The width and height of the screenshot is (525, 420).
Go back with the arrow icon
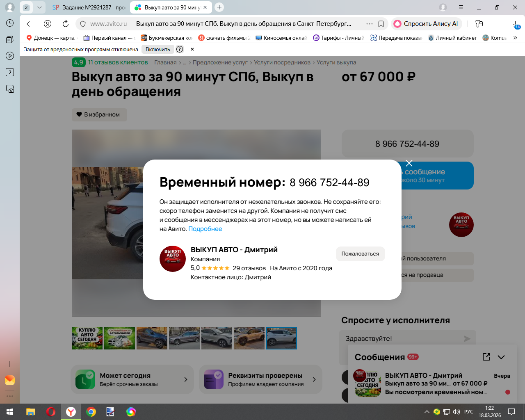[30, 24]
